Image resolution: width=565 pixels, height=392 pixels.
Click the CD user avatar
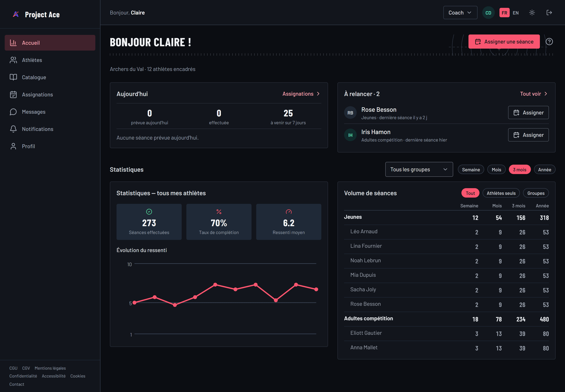point(488,13)
